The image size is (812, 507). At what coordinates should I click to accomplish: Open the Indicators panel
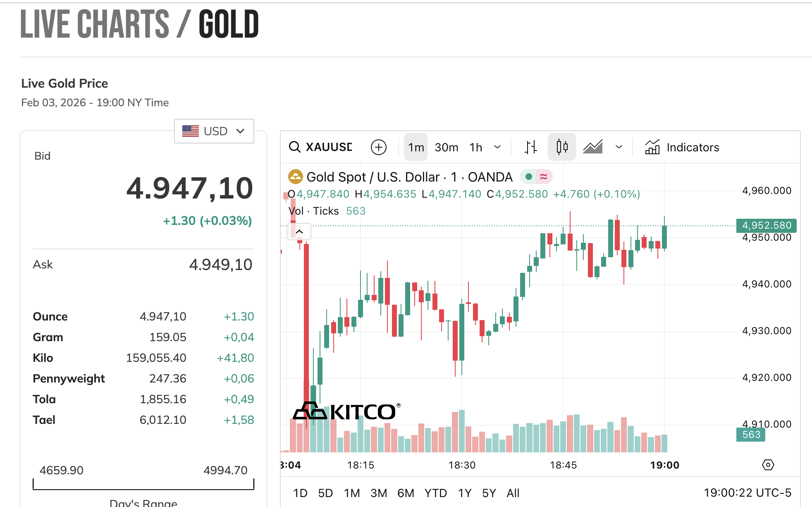point(682,147)
